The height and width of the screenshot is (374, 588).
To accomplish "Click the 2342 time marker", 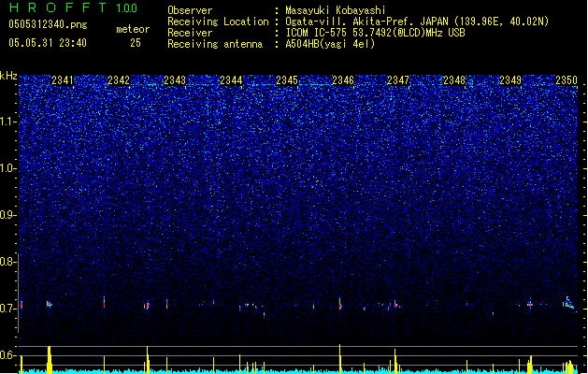I will pos(119,80).
